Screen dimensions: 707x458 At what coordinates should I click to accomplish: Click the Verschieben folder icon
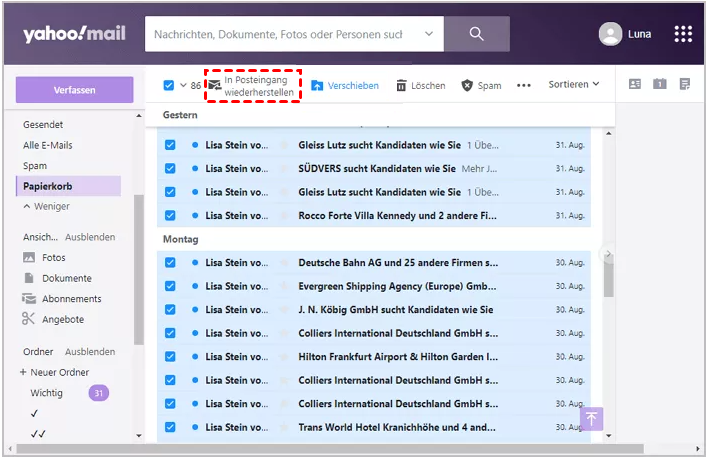pyautogui.click(x=317, y=85)
